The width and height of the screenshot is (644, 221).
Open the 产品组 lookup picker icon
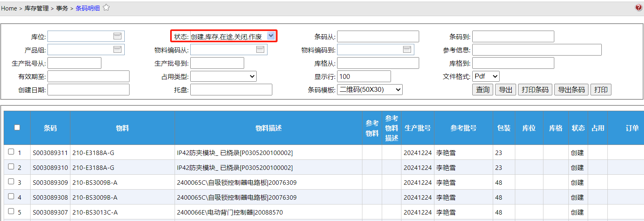[117, 50]
